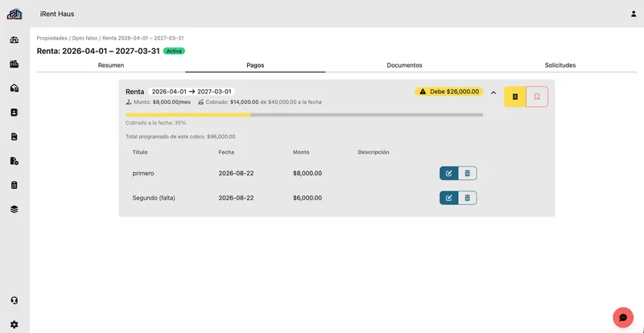
Task: Open the clipboard sidebar icon
Action: 14,185
